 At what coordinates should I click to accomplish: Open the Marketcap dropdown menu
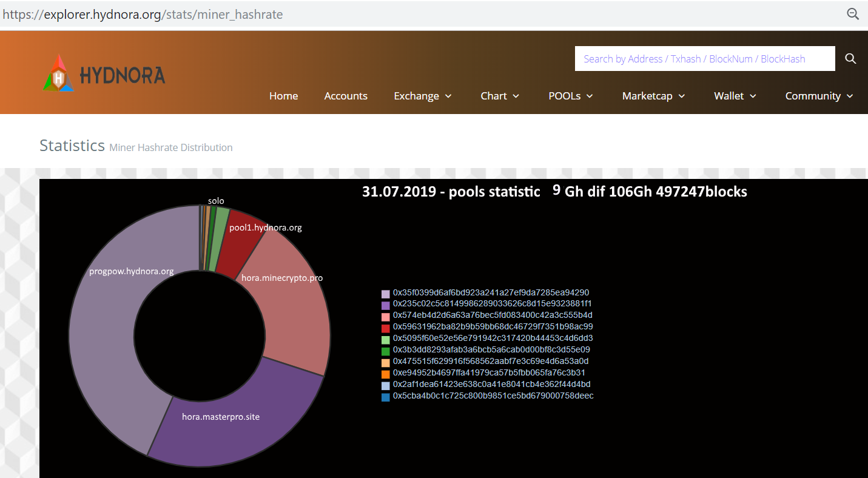point(654,96)
